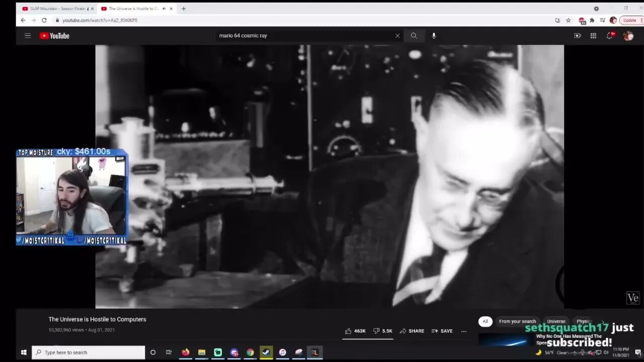644x362 pixels.
Task: Reload the page in Chrome
Action: [x=44, y=20]
